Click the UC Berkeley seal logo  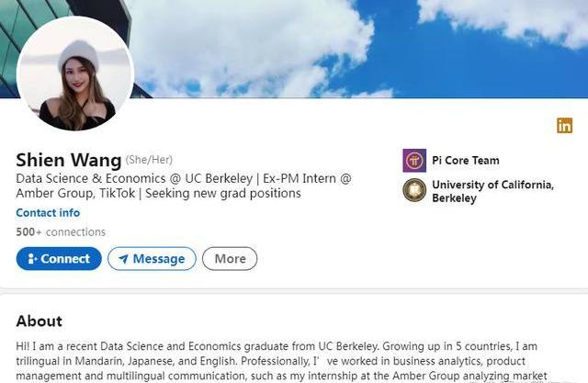point(414,190)
